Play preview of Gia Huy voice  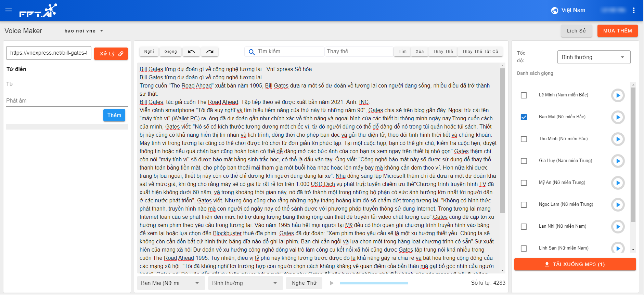point(618,161)
